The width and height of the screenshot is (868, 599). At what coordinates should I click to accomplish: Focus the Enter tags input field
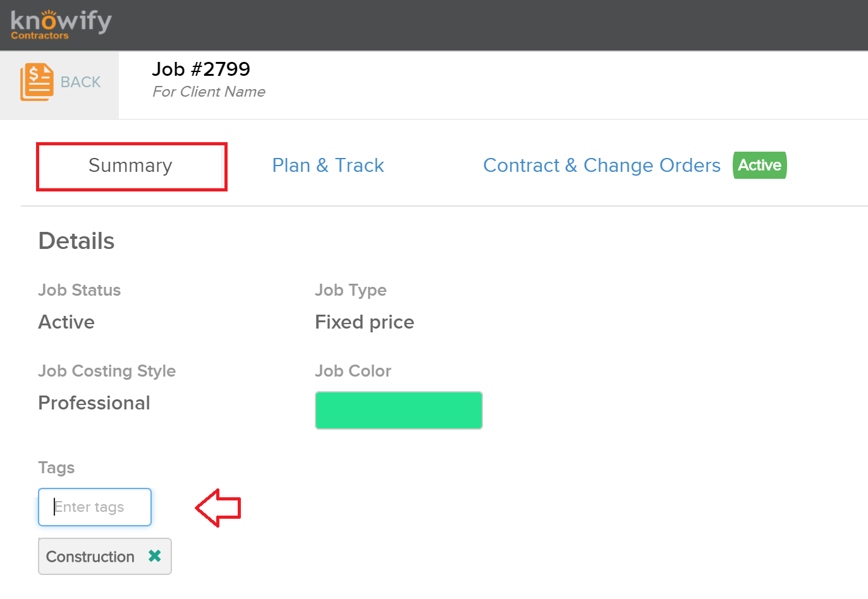(x=95, y=507)
